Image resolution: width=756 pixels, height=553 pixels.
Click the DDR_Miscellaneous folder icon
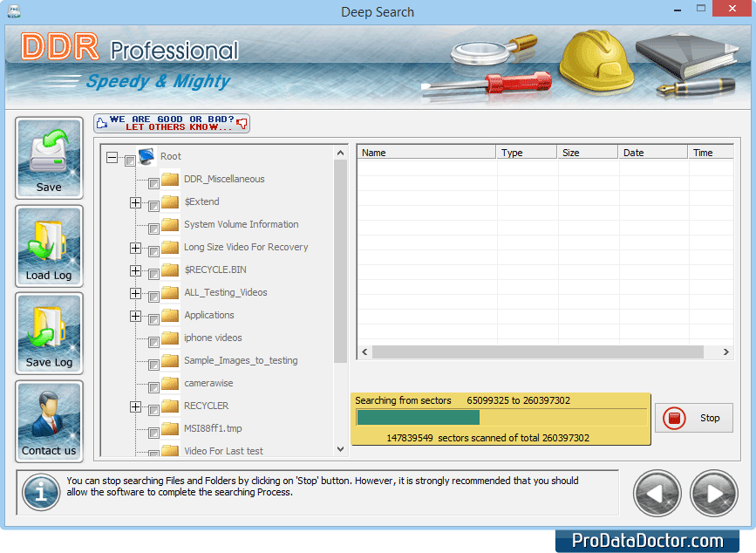170,179
